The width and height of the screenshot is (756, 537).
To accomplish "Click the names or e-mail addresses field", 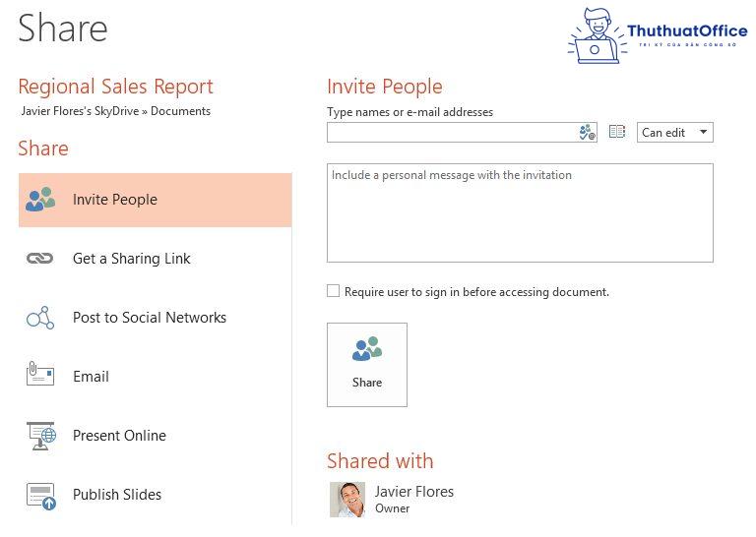I will [x=452, y=133].
